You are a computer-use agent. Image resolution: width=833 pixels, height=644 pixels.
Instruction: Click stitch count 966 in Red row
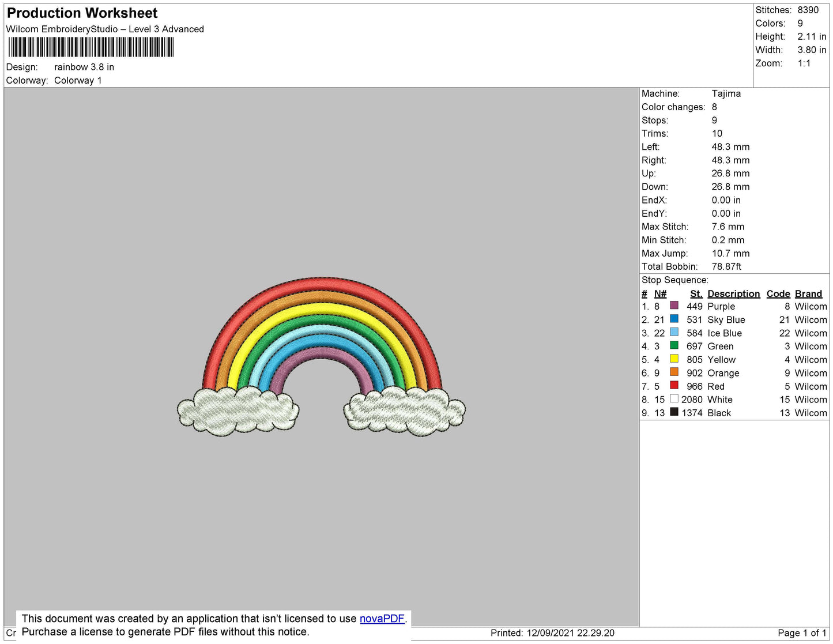tap(694, 386)
